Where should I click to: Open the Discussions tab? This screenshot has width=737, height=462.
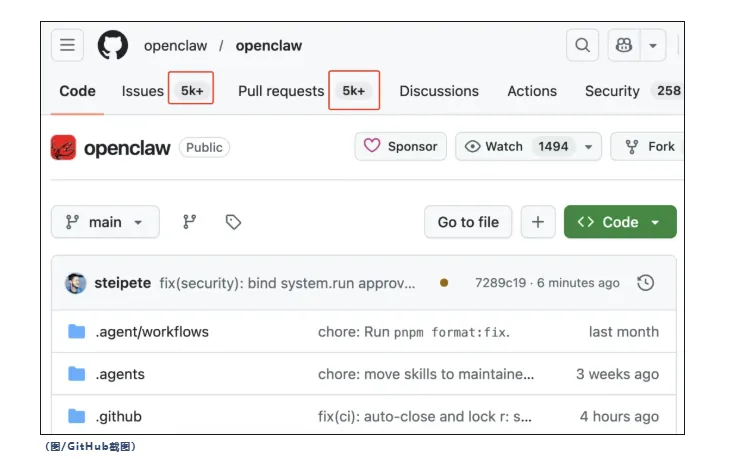439,91
